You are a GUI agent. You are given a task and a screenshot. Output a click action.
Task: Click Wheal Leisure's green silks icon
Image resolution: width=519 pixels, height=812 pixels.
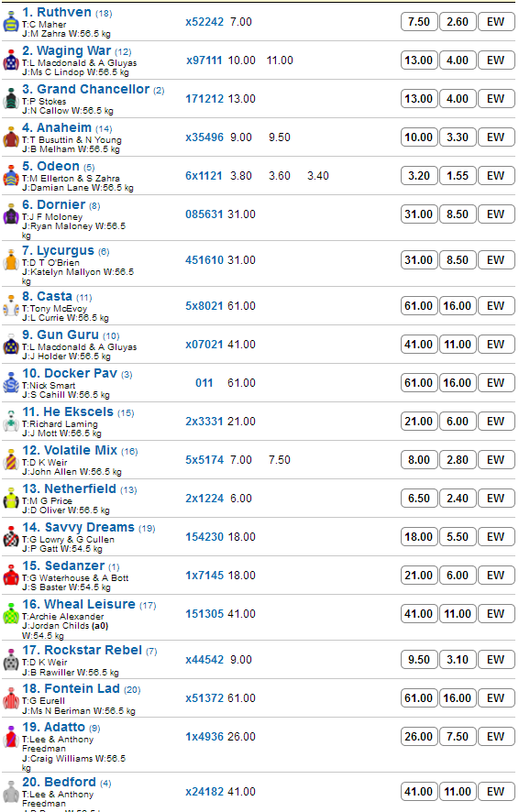(x=11, y=614)
